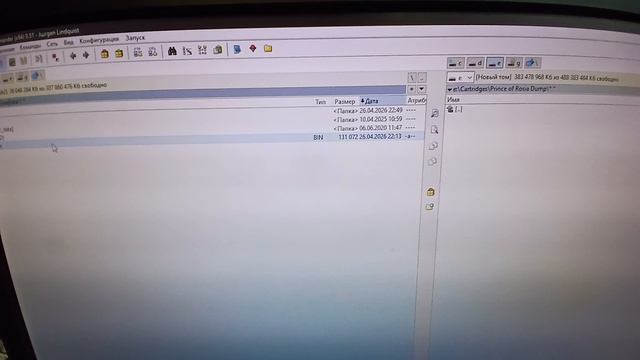Viewport: 640px width, 360px height.
Task: Click the blue document toolbar icon
Action: coord(237,49)
